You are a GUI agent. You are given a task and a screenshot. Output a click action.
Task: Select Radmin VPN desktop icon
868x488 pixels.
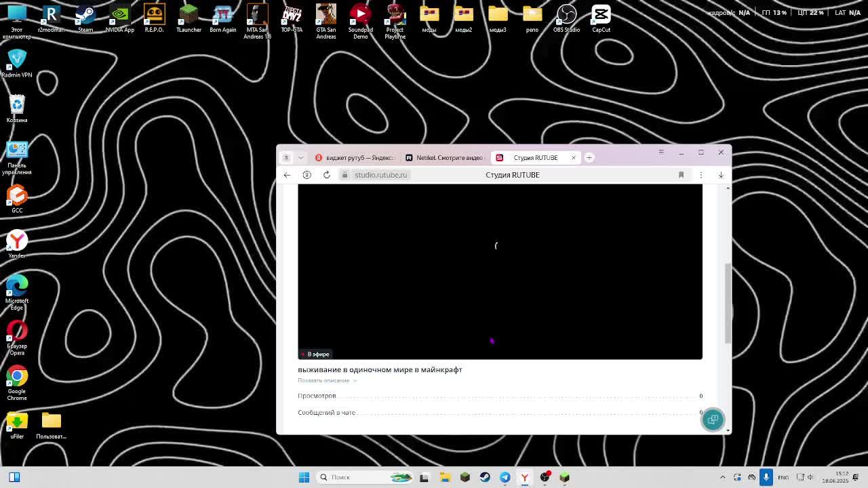tap(17, 64)
